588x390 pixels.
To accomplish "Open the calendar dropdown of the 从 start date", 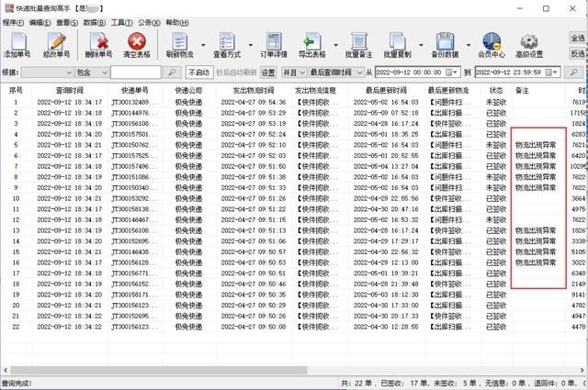I will (x=451, y=72).
